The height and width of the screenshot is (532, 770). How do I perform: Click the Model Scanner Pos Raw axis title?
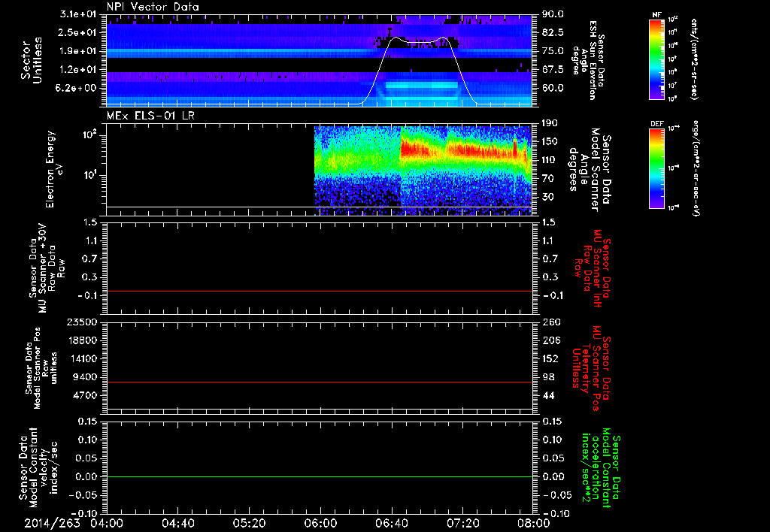pyautogui.click(x=42, y=368)
